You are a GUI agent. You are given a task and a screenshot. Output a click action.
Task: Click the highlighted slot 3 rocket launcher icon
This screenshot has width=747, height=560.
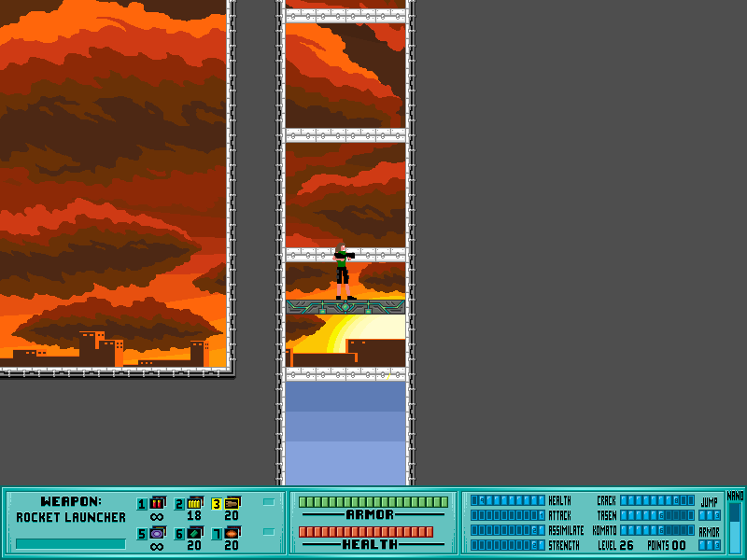coord(231,503)
